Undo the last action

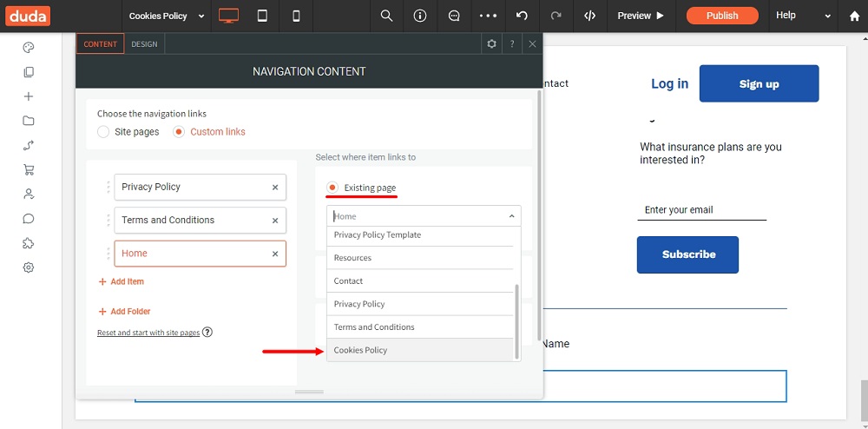(522, 16)
